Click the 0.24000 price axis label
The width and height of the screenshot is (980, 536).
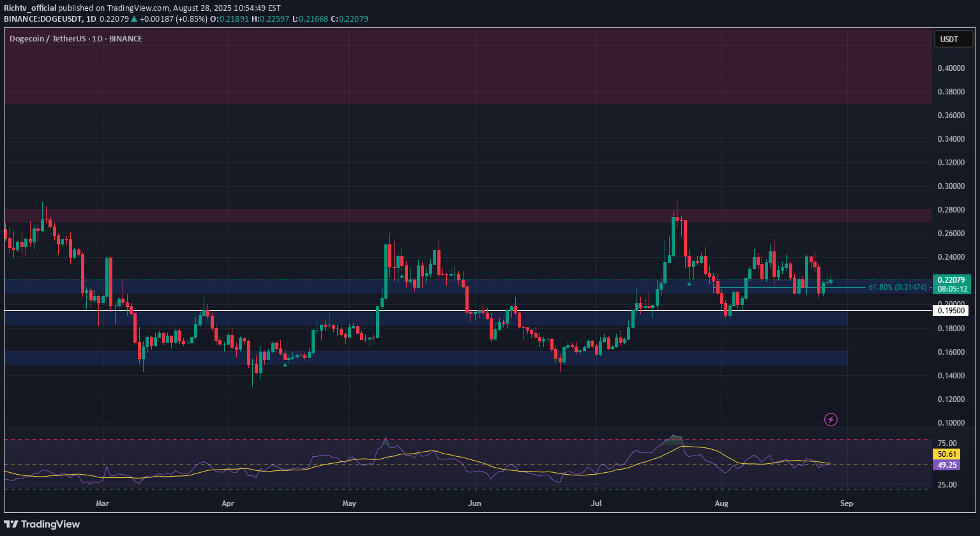coord(951,257)
